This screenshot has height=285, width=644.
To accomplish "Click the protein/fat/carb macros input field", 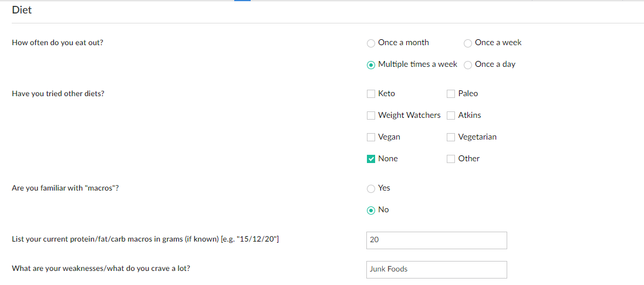I will [436, 240].
